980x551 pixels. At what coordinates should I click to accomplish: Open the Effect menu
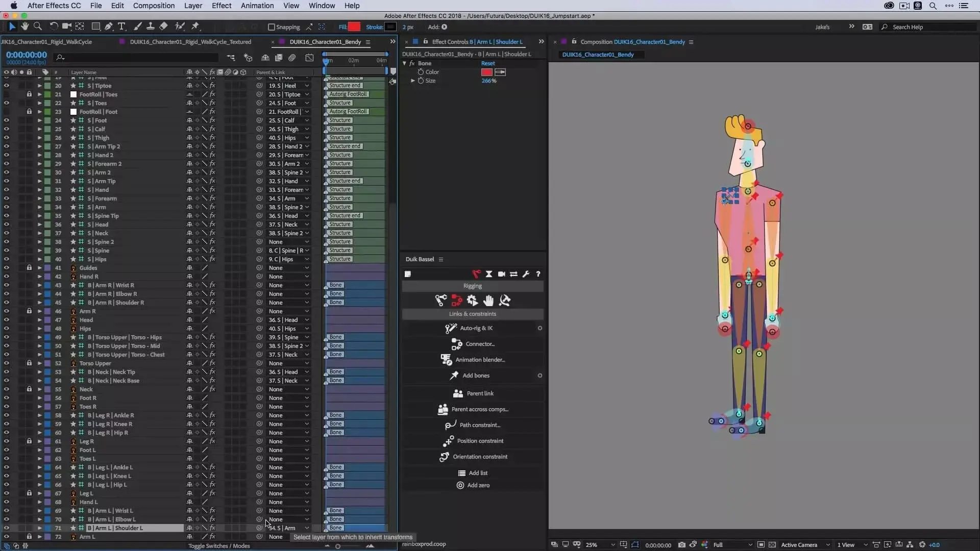coord(222,6)
